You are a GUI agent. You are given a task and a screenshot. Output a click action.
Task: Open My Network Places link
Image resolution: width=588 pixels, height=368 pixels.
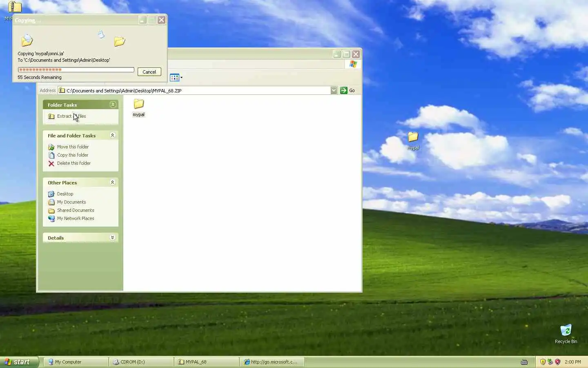point(76,218)
